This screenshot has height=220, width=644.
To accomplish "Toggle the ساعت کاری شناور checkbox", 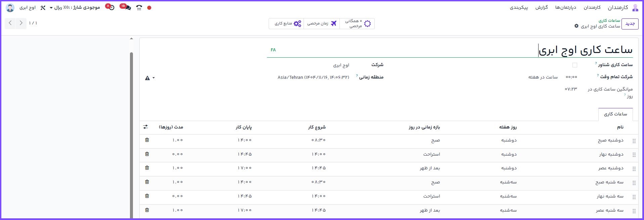I will (x=575, y=65).
